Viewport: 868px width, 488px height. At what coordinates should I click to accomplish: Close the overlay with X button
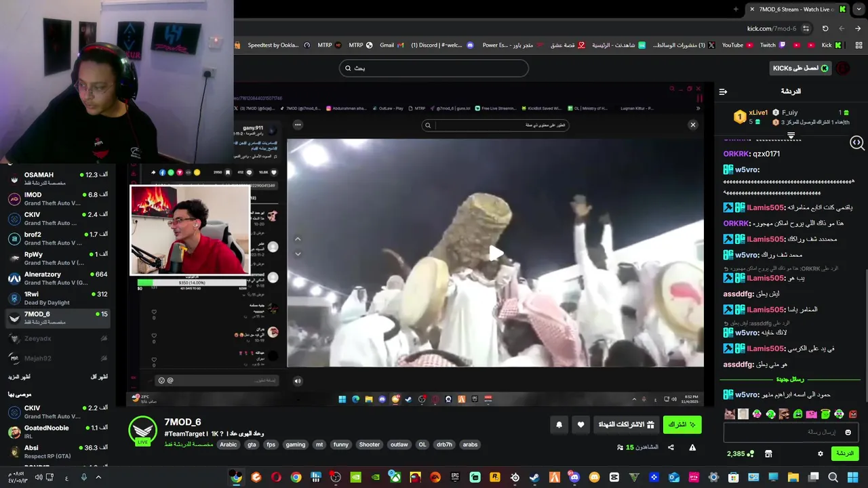click(x=693, y=125)
